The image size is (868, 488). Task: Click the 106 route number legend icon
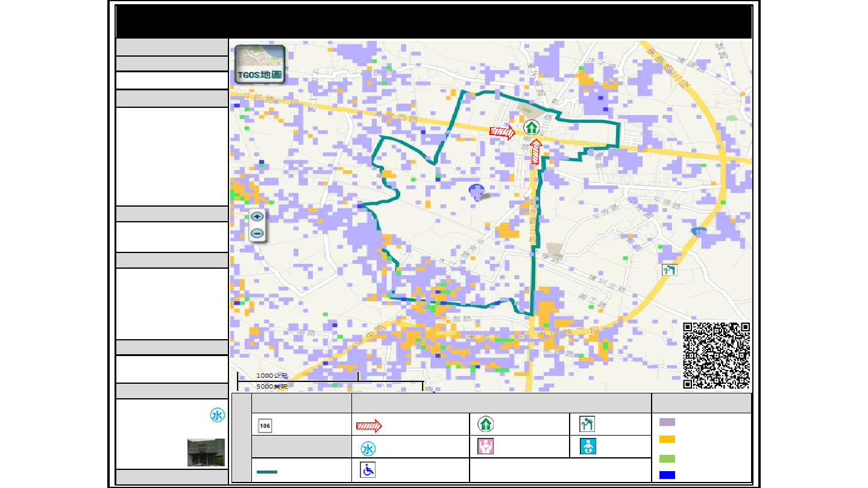tap(265, 425)
